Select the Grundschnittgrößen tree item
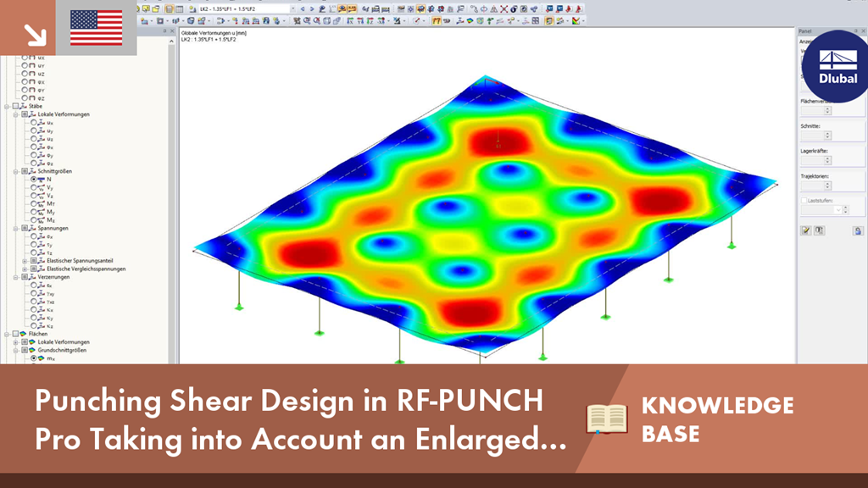This screenshot has width=868, height=488. point(62,350)
